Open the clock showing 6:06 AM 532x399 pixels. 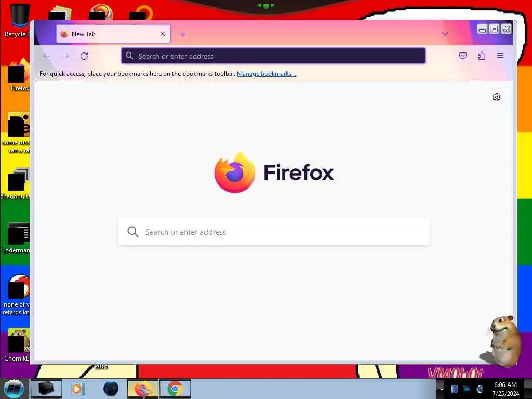(x=506, y=389)
